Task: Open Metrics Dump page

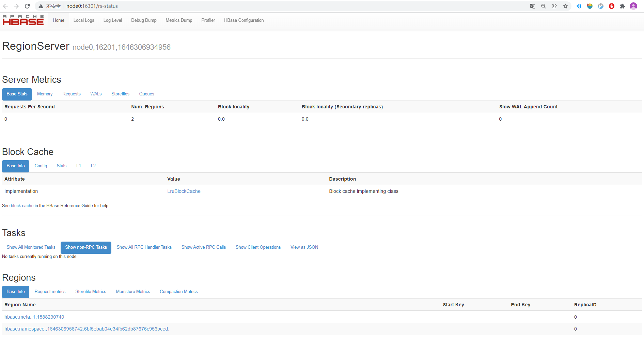Action: click(x=179, y=20)
